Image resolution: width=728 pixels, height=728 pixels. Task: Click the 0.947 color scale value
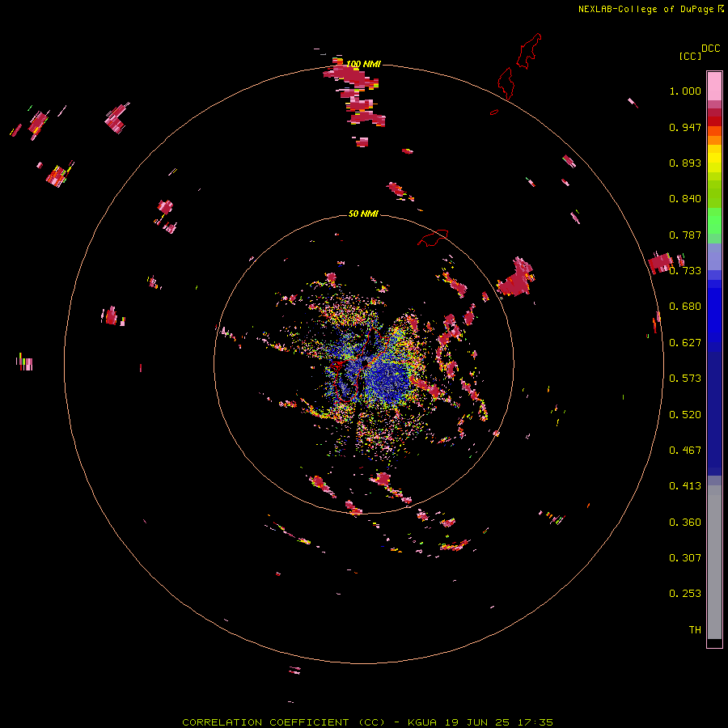click(x=685, y=127)
